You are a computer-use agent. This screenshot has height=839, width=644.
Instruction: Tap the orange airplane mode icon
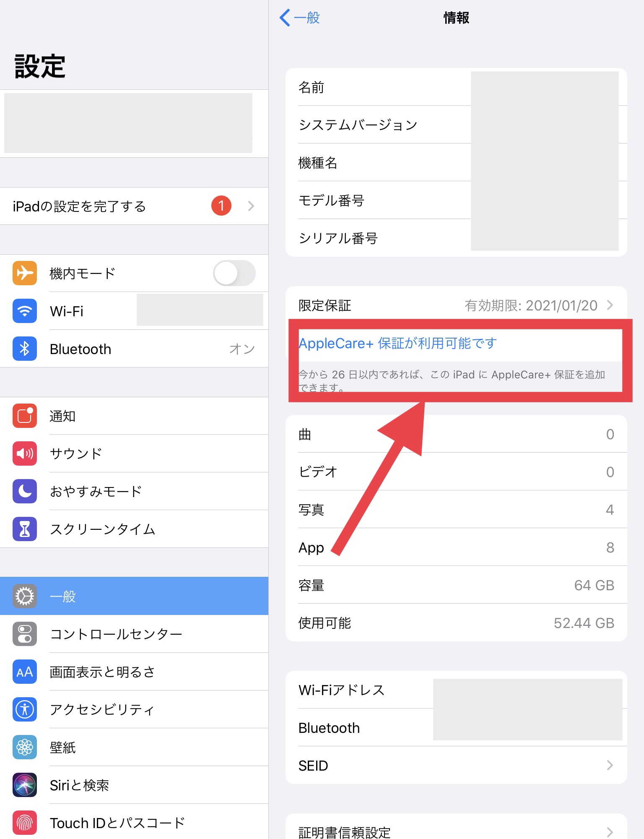click(25, 273)
